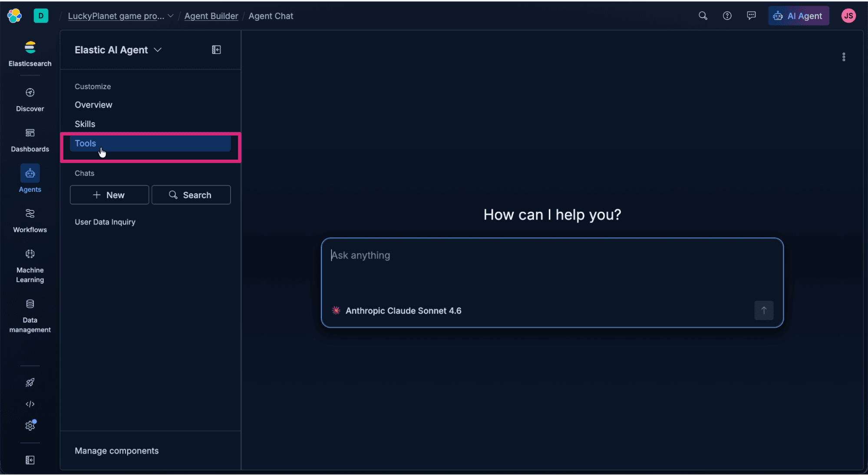
Task: Start a New chat
Action: coord(109,195)
